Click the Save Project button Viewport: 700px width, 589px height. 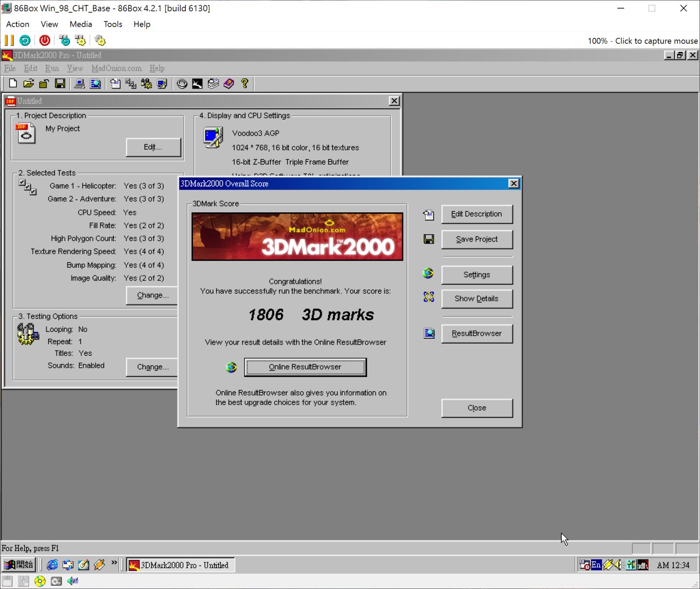(x=477, y=240)
